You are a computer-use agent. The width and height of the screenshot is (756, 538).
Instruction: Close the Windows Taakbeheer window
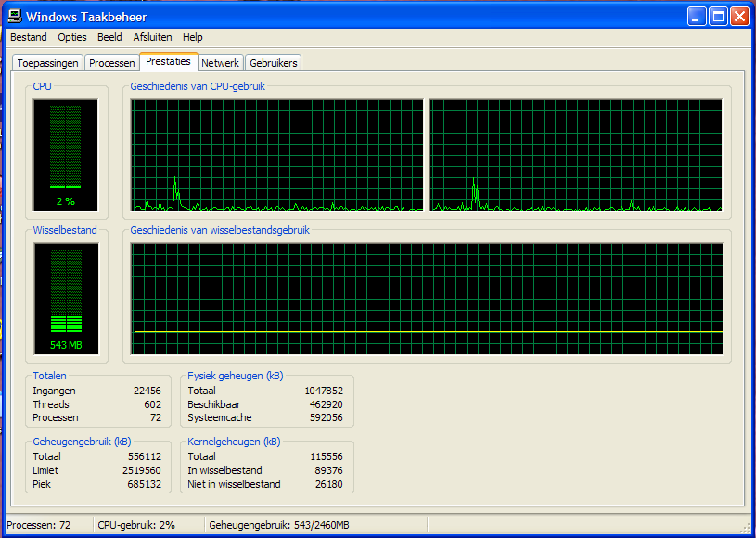pyautogui.click(x=739, y=17)
